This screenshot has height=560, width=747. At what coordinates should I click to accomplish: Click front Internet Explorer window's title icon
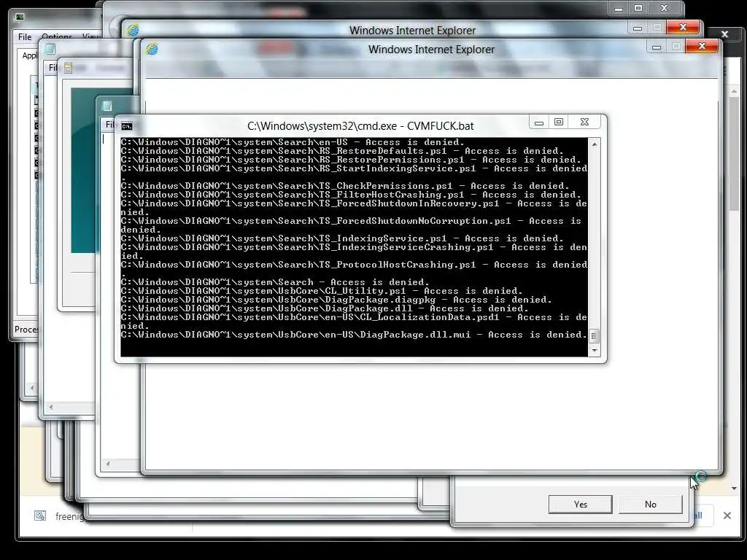click(152, 49)
